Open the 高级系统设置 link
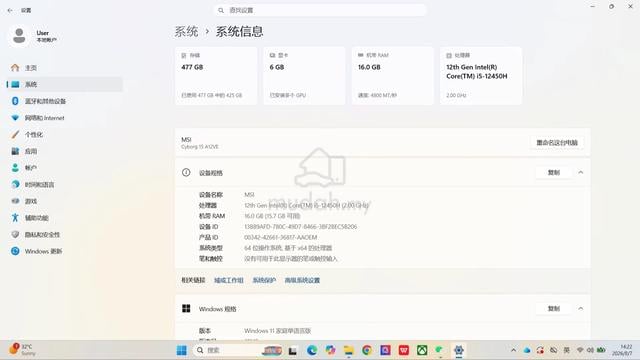640x360 pixels. 302,280
